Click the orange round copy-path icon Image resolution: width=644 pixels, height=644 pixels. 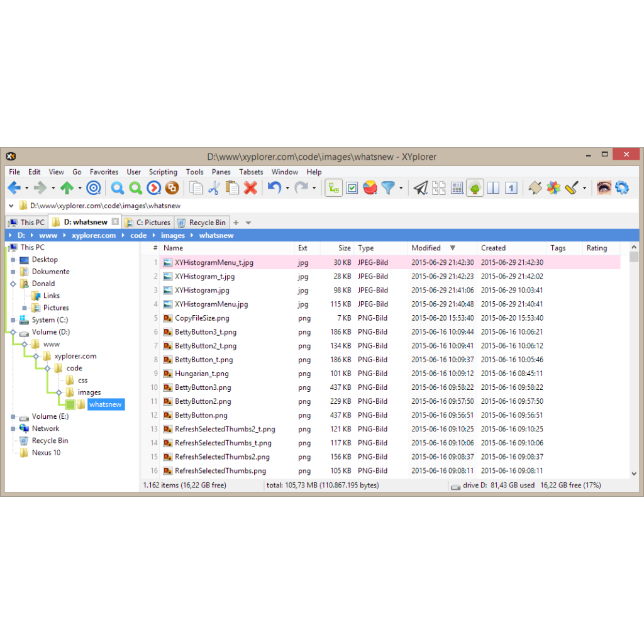point(172,188)
